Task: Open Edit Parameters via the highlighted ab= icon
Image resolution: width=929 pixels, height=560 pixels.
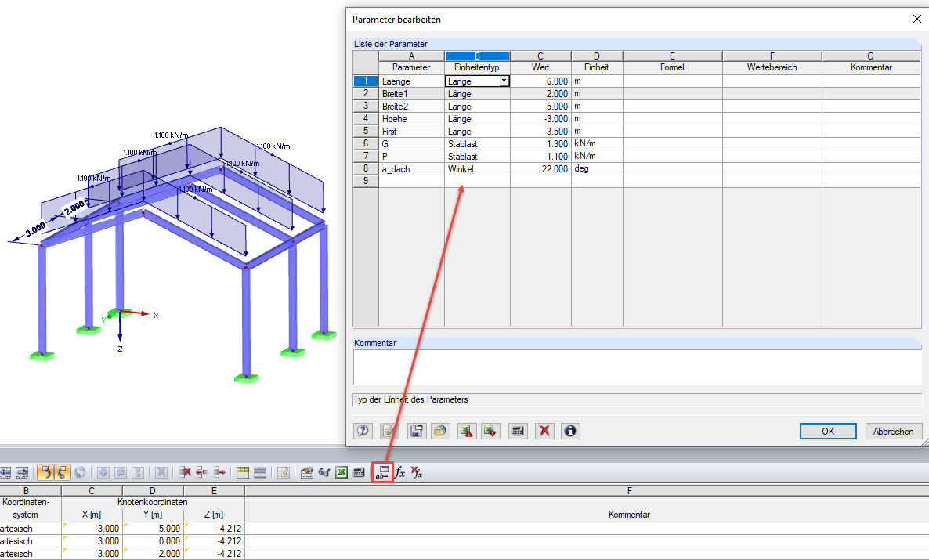Action: (383, 472)
